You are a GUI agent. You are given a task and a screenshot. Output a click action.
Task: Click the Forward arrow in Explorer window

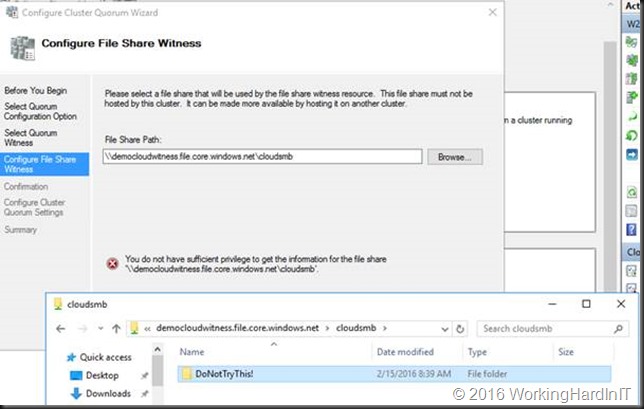[x=83, y=329]
